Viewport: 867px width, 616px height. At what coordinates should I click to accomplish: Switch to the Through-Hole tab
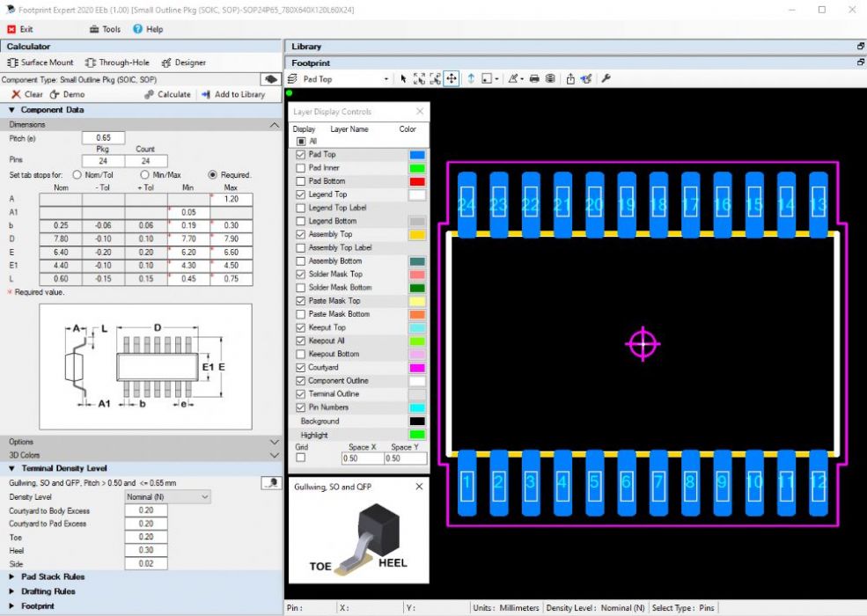(118, 62)
